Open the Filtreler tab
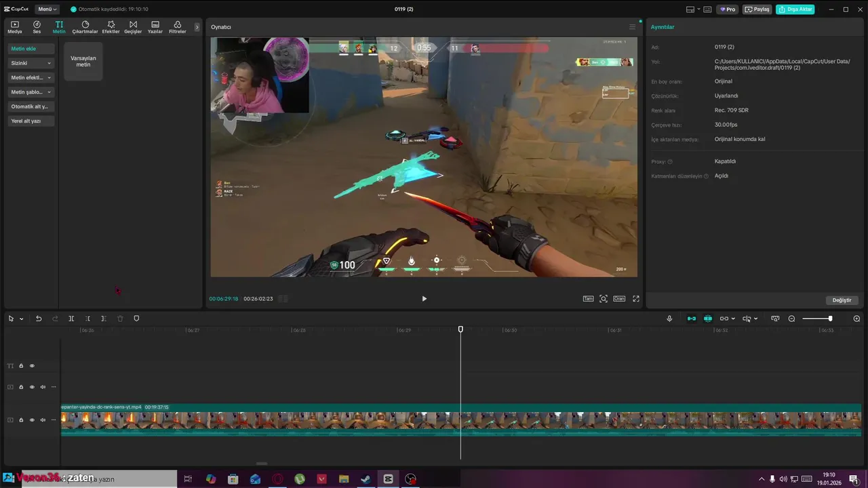 178,27
